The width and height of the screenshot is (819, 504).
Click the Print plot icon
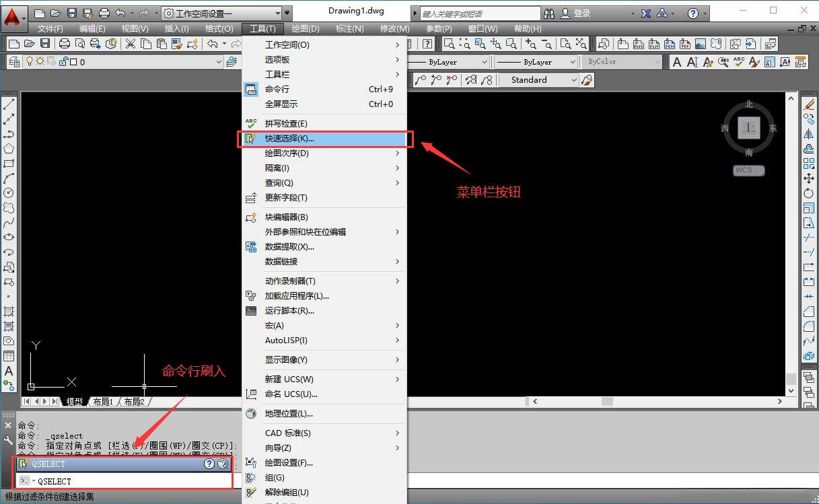(64, 44)
